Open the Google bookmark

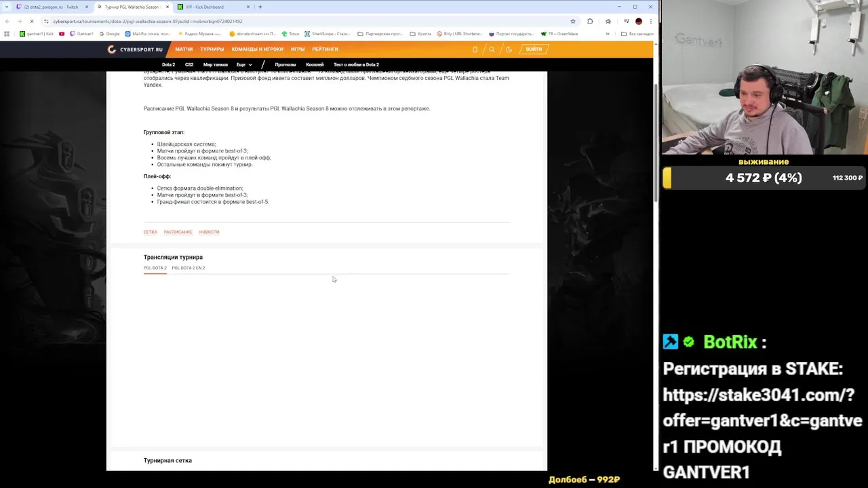click(109, 34)
